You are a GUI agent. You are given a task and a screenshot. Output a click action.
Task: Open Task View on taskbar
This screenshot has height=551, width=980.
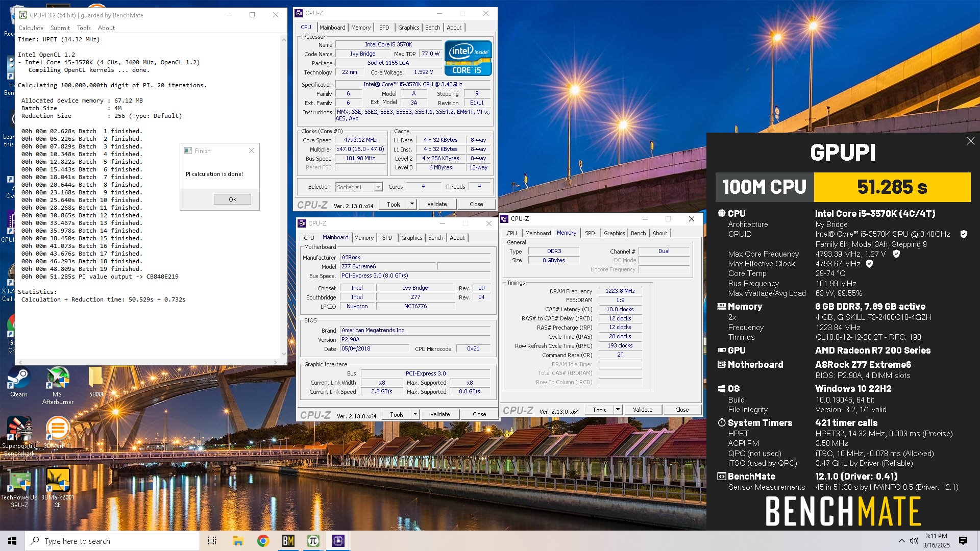212,541
